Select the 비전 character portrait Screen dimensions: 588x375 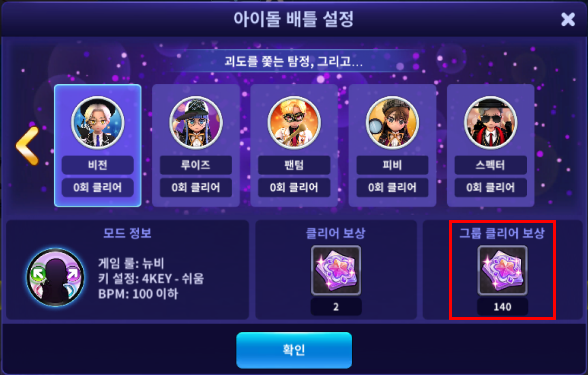(98, 123)
